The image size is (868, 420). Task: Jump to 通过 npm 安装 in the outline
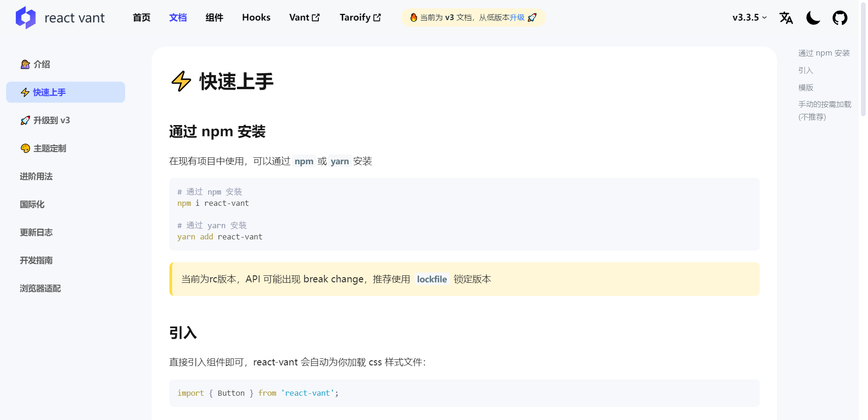point(824,53)
